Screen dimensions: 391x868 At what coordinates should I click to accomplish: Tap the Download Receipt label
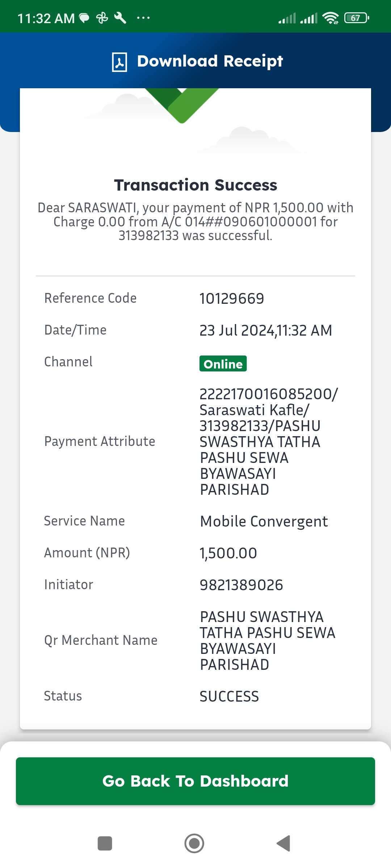[x=210, y=61]
